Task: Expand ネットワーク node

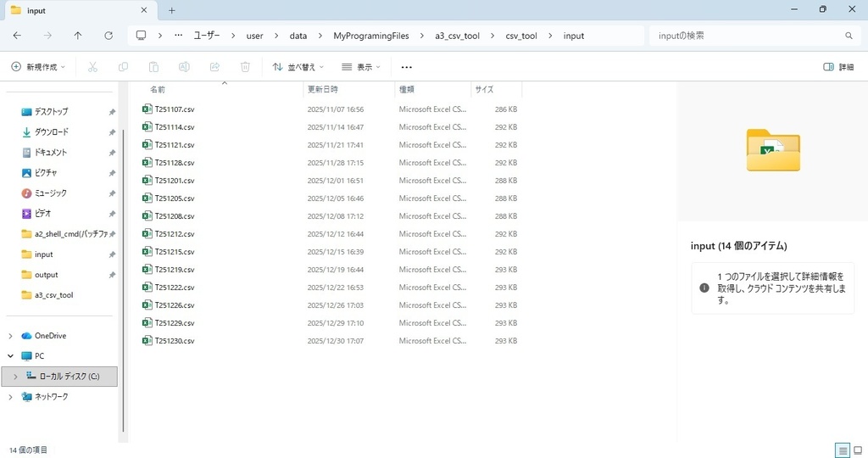Action: click(10, 397)
